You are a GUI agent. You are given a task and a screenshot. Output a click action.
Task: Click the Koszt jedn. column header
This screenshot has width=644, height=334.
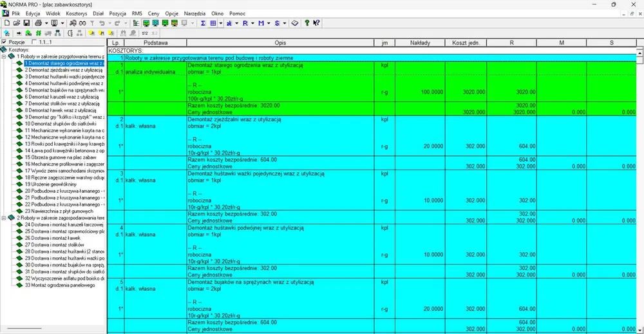[466, 43]
